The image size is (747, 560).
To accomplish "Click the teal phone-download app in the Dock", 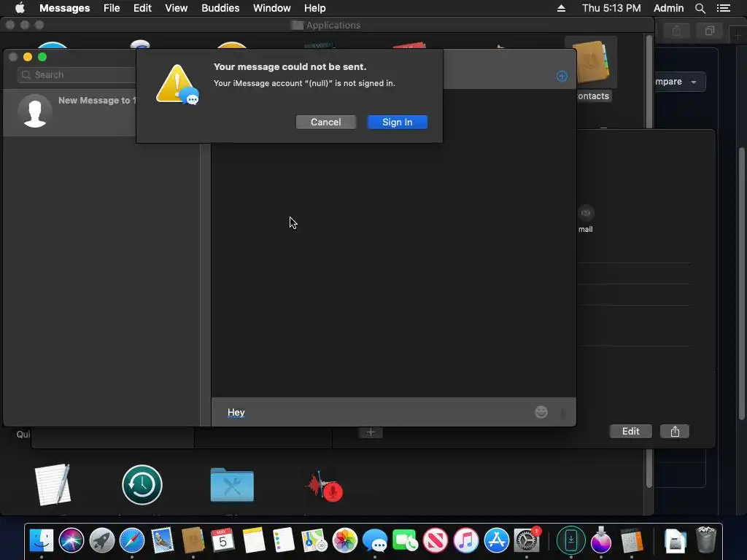I will (570, 540).
